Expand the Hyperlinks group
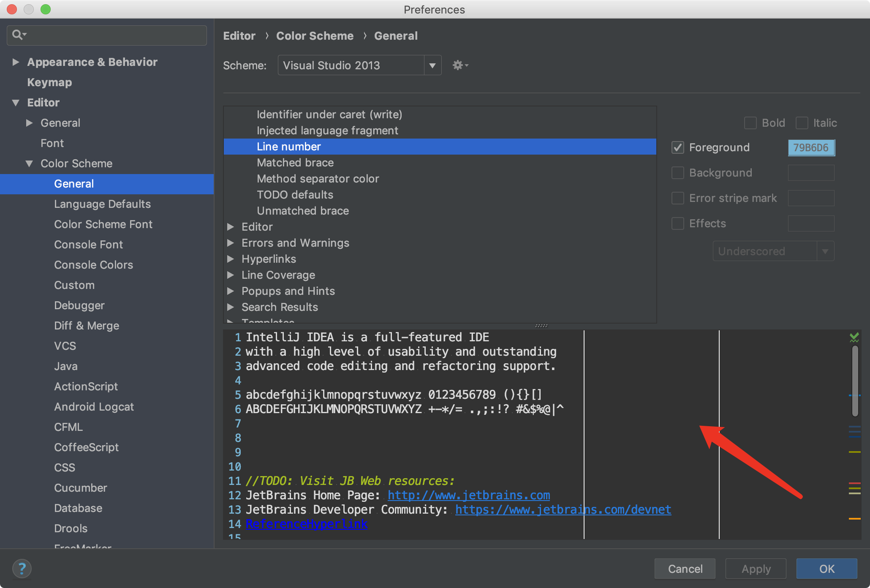870x588 pixels. (231, 259)
